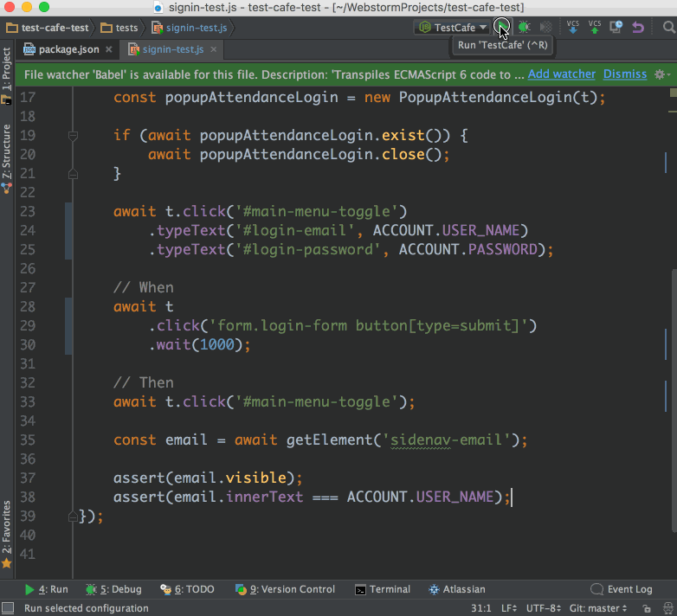677x616 pixels.
Task: Click VCS Commit changes arrow icon
Action: (595, 28)
